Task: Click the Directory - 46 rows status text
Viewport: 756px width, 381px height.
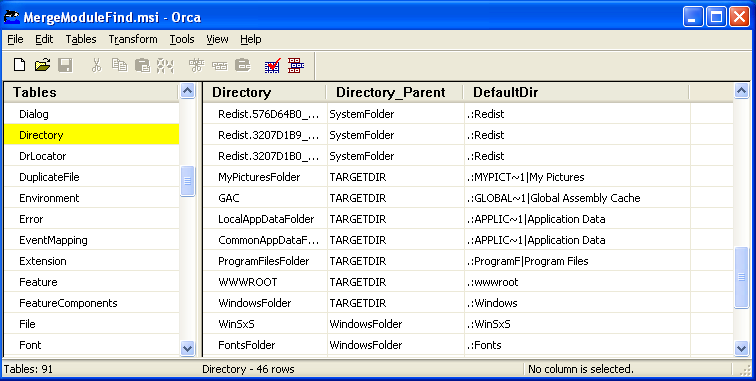Action: coord(248,369)
